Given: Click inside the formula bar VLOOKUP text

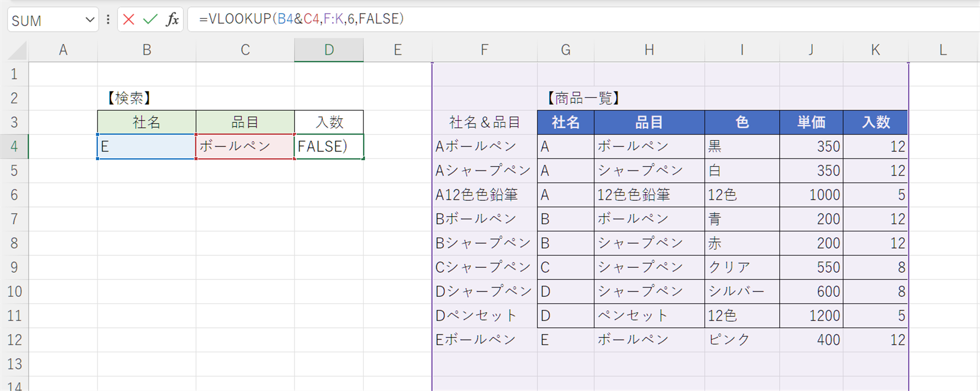Looking at the screenshot, I should point(301,19).
